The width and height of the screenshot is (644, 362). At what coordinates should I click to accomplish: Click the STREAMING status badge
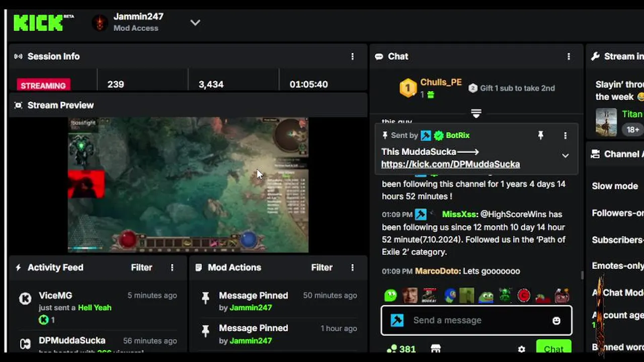[43, 85]
